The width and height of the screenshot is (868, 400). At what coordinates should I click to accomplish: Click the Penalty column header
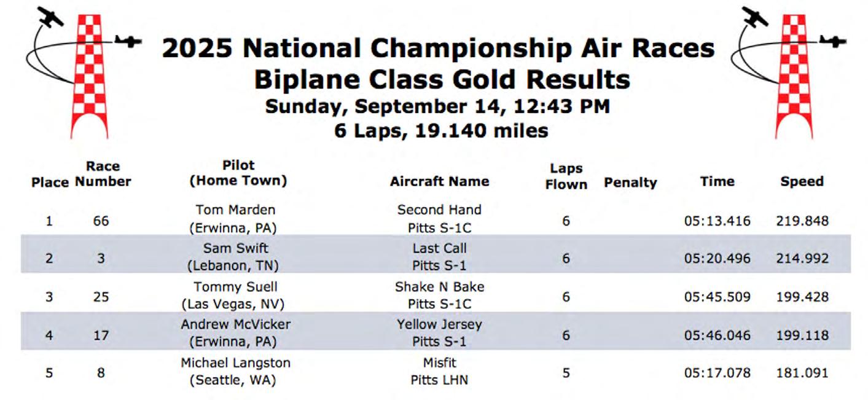(x=630, y=182)
